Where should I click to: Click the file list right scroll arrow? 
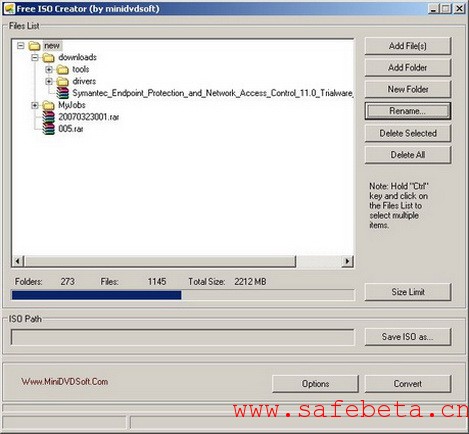[347, 261]
